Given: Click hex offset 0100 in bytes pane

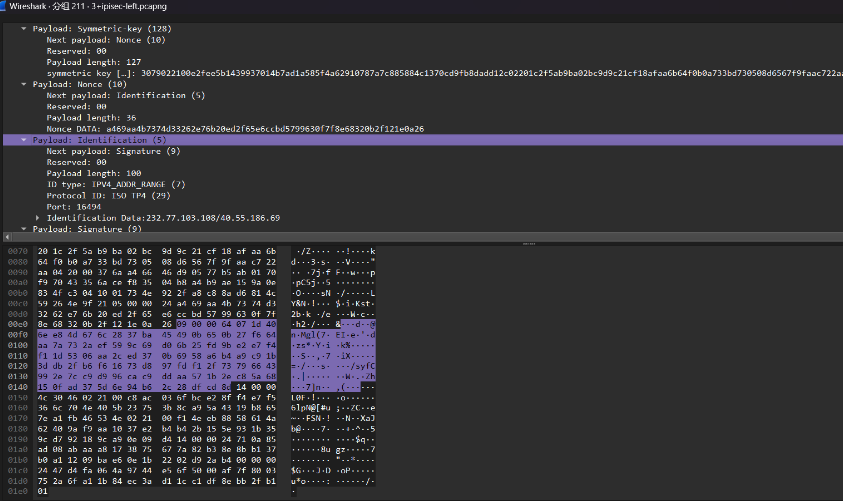Looking at the screenshot, I should tap(18, 345).
